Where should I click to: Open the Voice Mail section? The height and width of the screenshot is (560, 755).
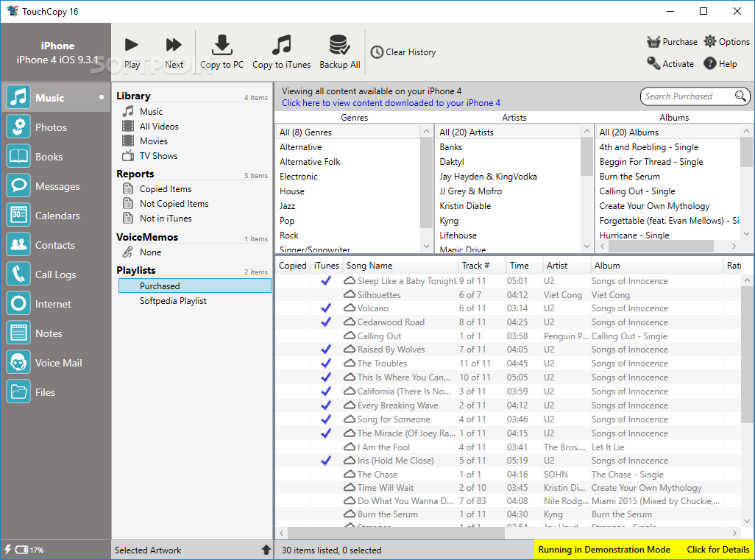[x=55, y=363]
